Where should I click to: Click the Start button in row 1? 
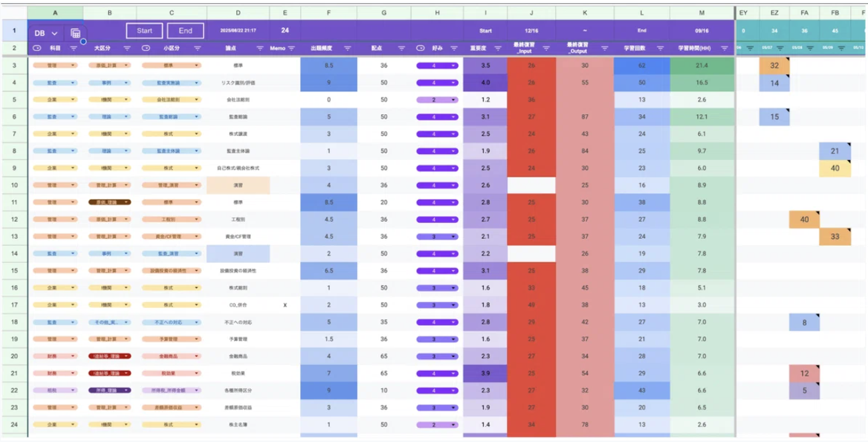[144, 31]
